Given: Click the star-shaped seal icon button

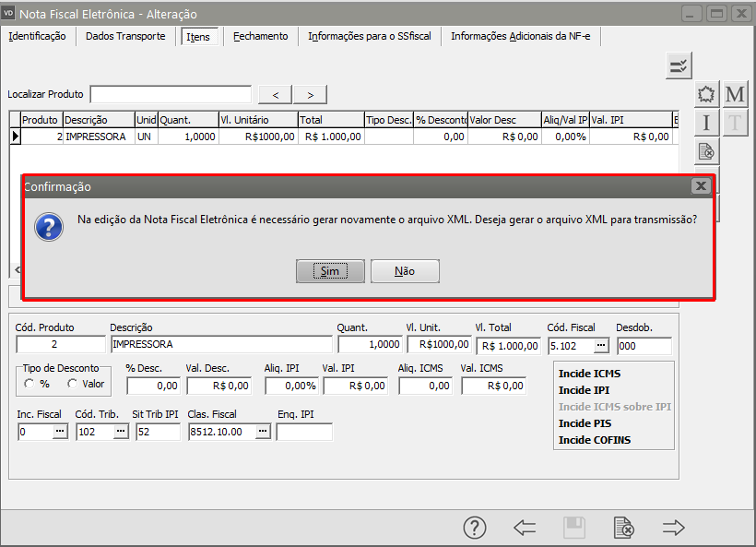Looking at the screenshot, I should [706, 94].
